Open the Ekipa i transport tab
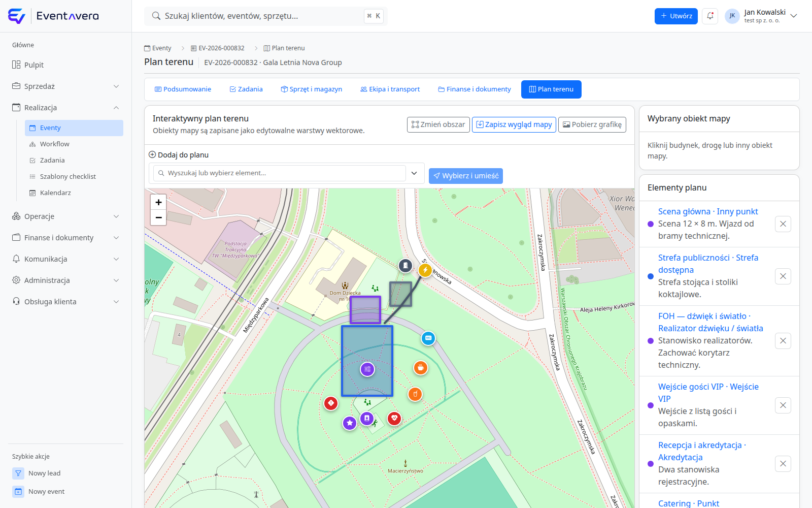 (390, 89)
